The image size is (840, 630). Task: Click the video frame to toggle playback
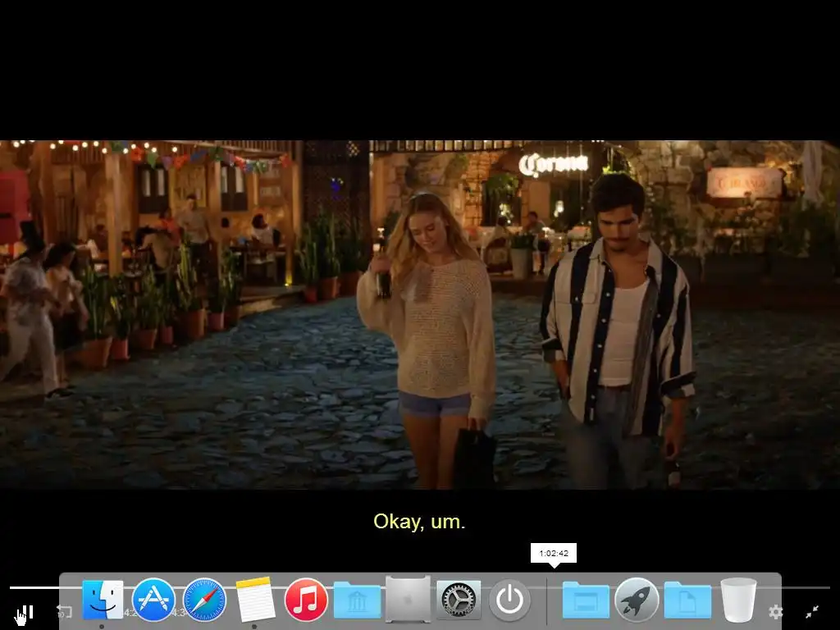point(420,314)
